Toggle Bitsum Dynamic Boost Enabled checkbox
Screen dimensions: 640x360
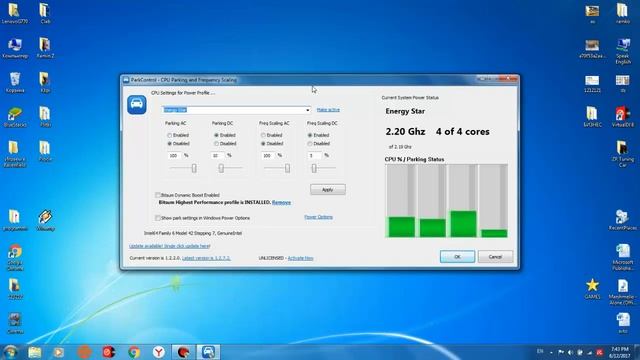pyautogui.click(x=158, y=195)
